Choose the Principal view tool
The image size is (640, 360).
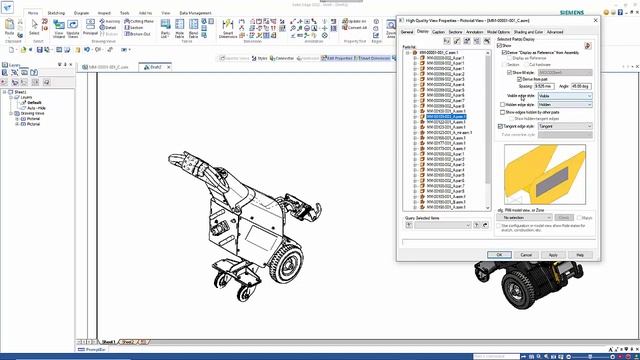(x=90, y=27)
